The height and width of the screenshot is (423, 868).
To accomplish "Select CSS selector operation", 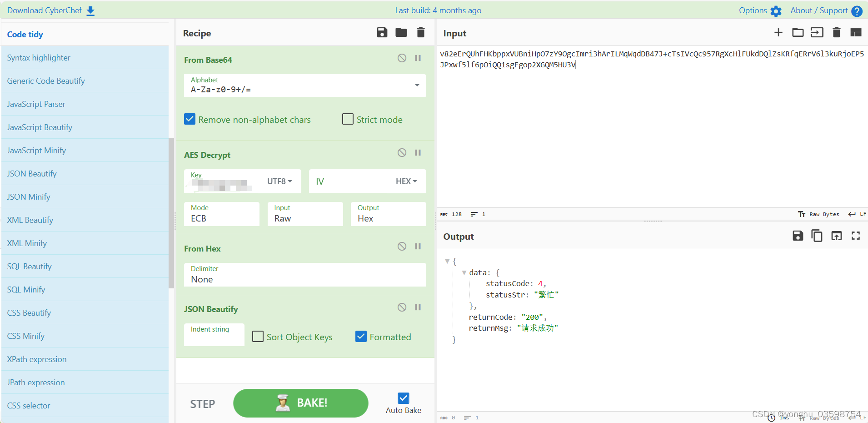I will [85, 406].
